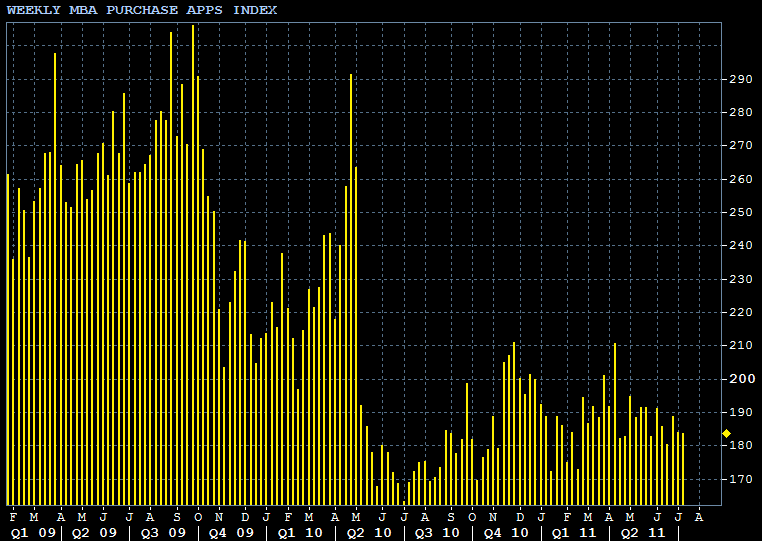Click the N month label on the time axis
Image resolution: width=762 pixels, height=541 pixels.
click(493, 517)
